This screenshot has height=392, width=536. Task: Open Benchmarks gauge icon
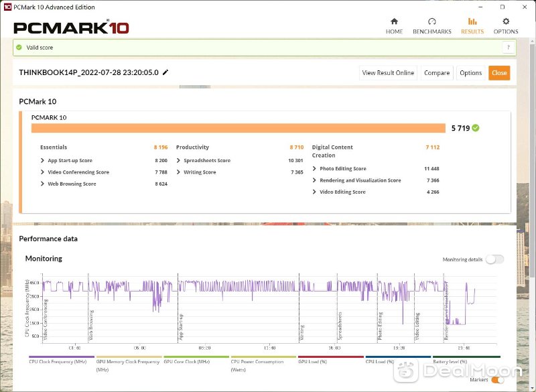pyautogui.click(x=432, y=21)
